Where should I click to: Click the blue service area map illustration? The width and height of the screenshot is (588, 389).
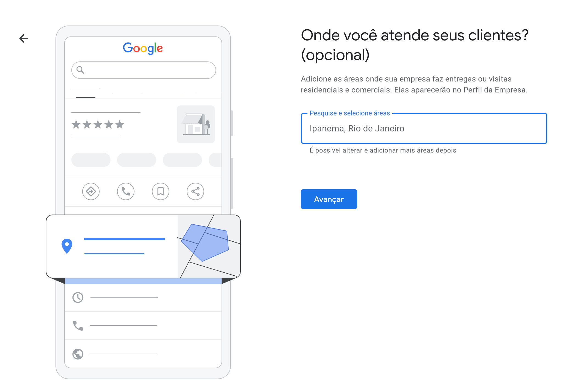pyautogui.click(x=209, y=246)
